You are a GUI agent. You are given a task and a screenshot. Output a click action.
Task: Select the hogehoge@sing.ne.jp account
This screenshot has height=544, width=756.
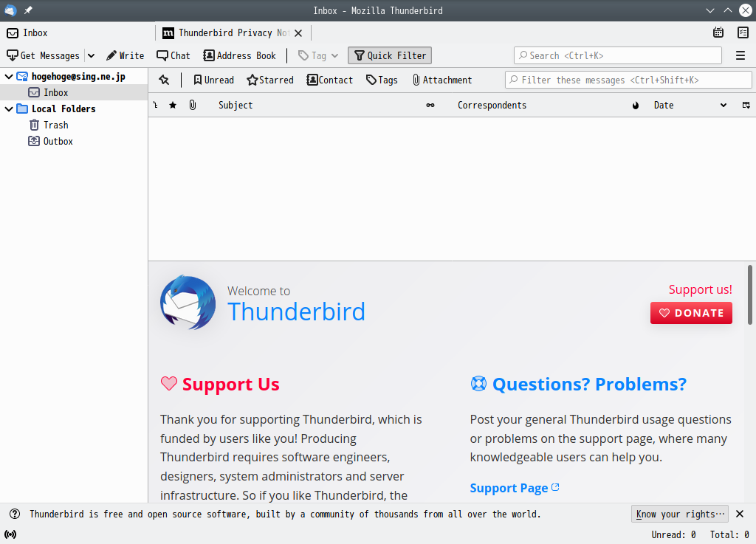[78, 76]
